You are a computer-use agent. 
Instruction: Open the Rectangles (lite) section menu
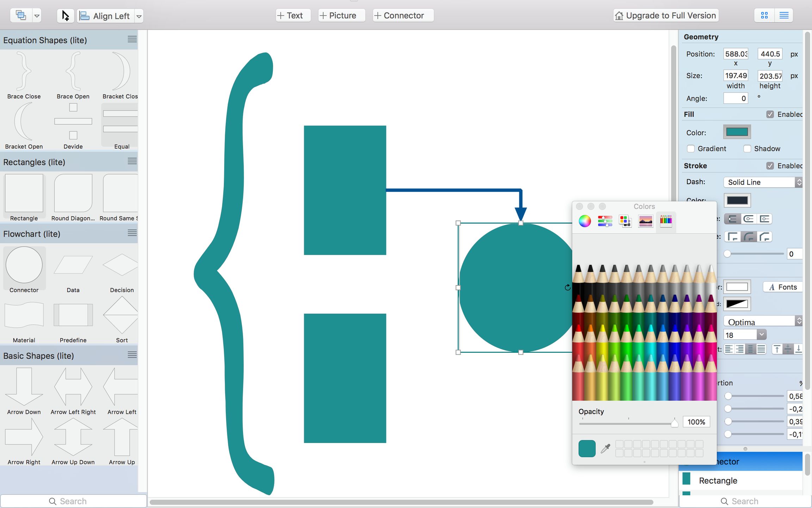(132, 161)
